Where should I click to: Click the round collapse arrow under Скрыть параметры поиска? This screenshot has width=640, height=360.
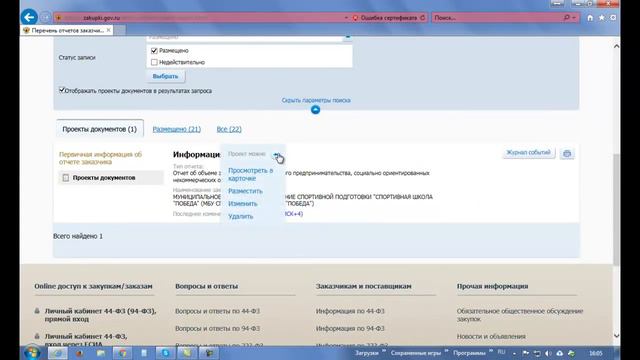(x=315, y=109)
